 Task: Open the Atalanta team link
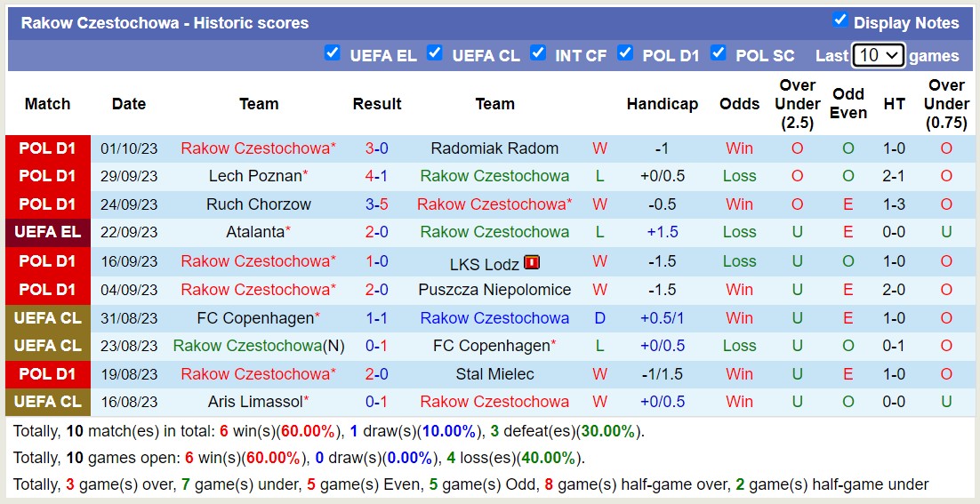pos(255,232)
